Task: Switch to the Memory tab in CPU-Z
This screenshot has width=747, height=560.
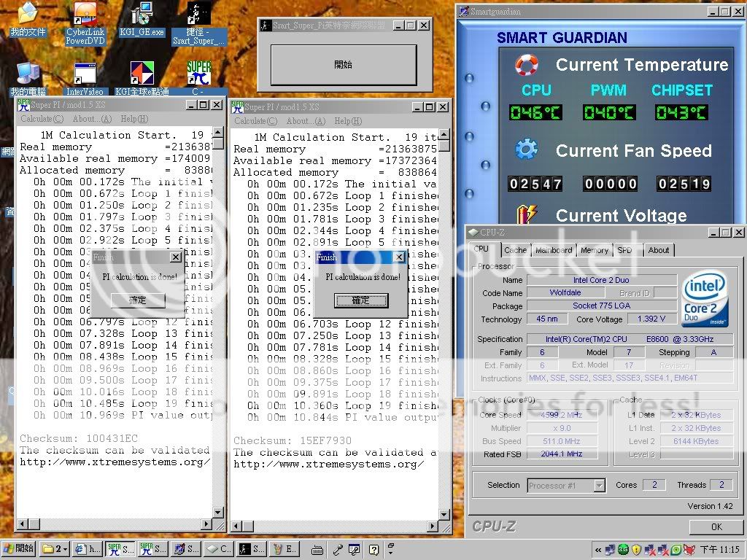Action: 594,250
